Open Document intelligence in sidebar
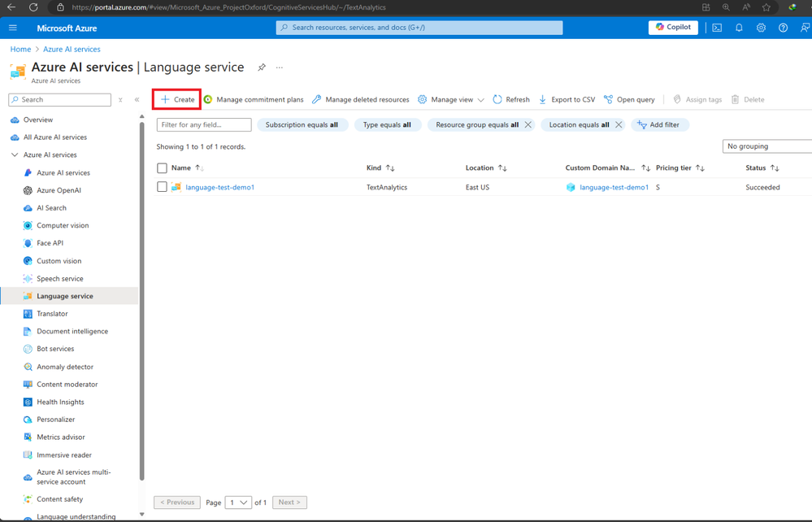812x522 pixels. tap(72, 332)
